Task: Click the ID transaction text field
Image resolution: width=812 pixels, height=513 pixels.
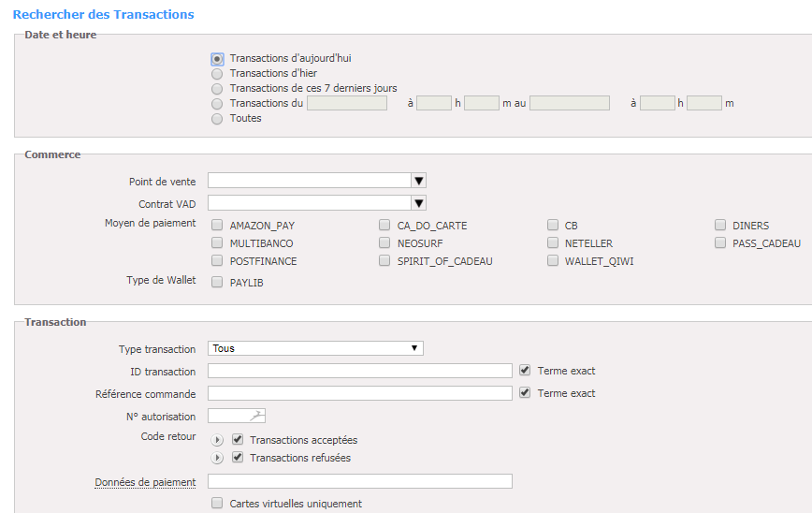Action: tap(360, 371)
